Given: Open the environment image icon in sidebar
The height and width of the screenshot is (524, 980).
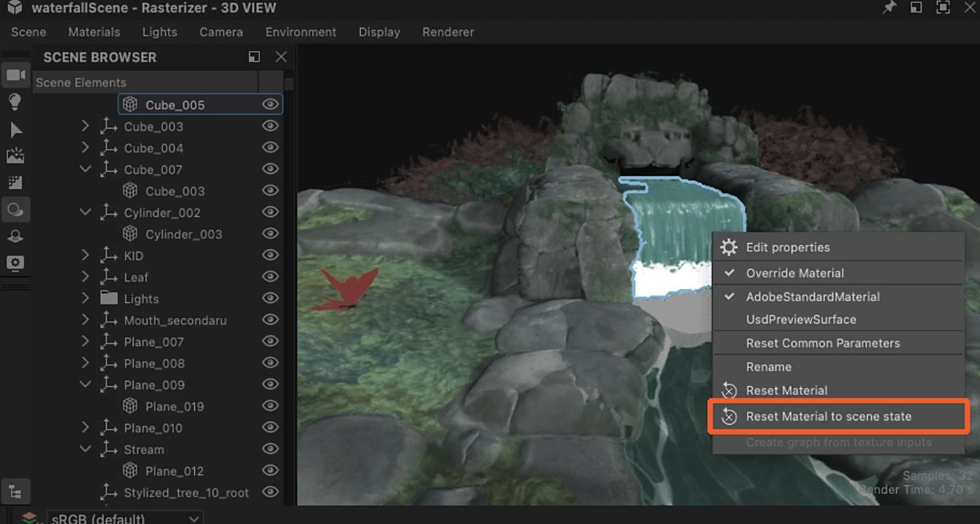Looking at the screenshot, I should (x=15, y=155).
